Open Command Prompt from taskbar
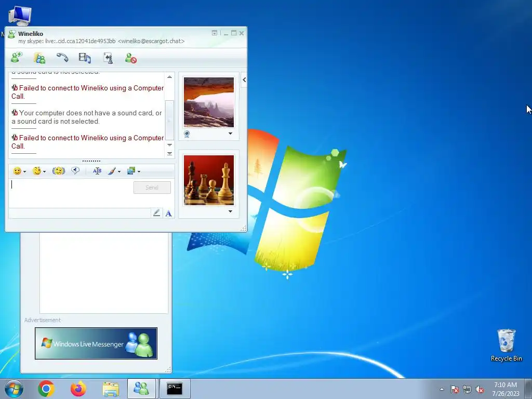The image size is (532, 399). click(x=174, y=389)
